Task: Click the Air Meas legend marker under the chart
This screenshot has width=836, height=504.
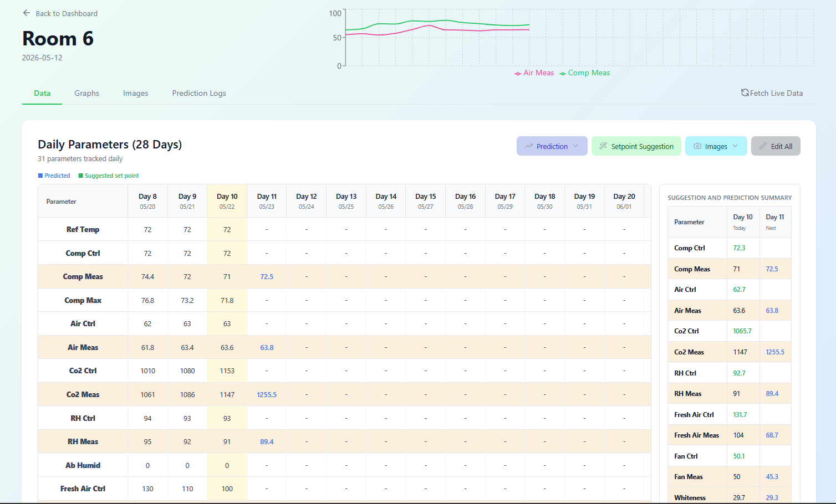Action: tap(518, 74)
